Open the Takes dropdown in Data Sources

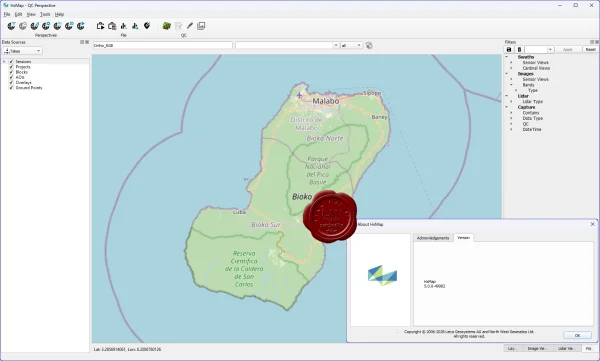(x=22, y=51)
